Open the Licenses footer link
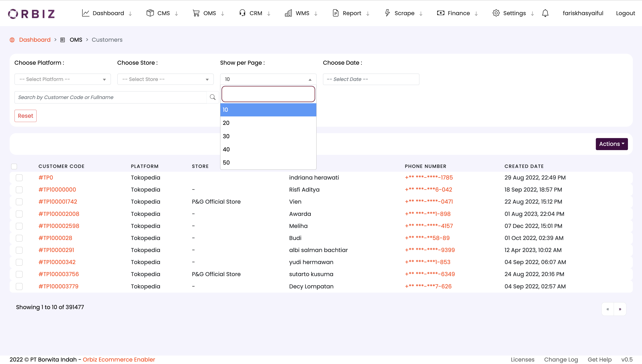This screenshot has width=642, height=364. pos(522,359)
